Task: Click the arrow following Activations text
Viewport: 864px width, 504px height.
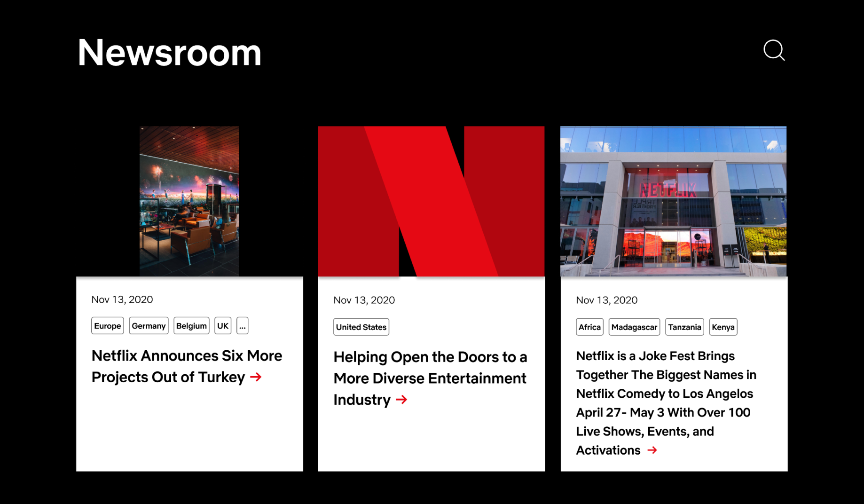Action: pos(652,450)
